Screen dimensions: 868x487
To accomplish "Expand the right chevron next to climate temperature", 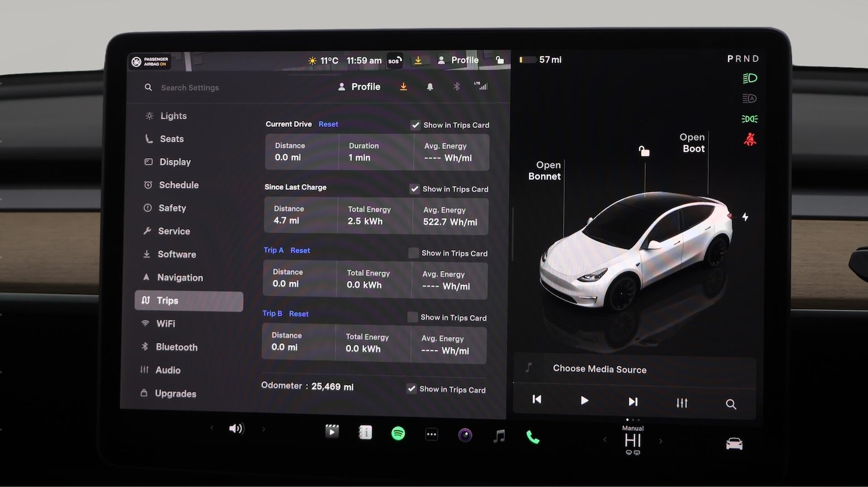I will [660, 441].
